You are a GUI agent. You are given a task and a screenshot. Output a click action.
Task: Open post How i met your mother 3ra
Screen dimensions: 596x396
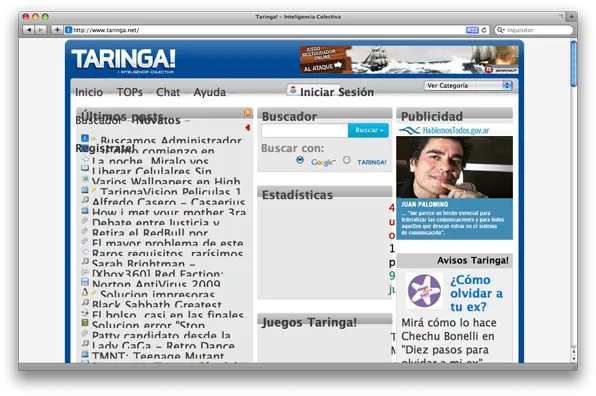point(169,212)
